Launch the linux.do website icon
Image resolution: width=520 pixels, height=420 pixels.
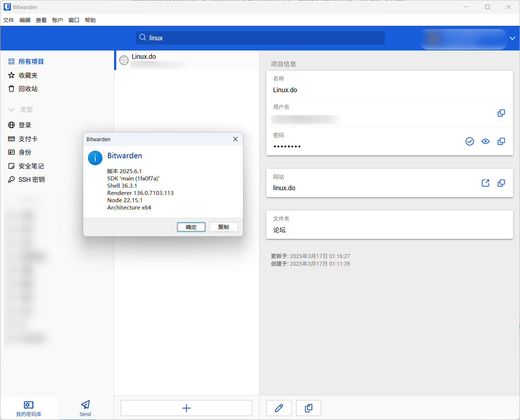pos(485,183)
